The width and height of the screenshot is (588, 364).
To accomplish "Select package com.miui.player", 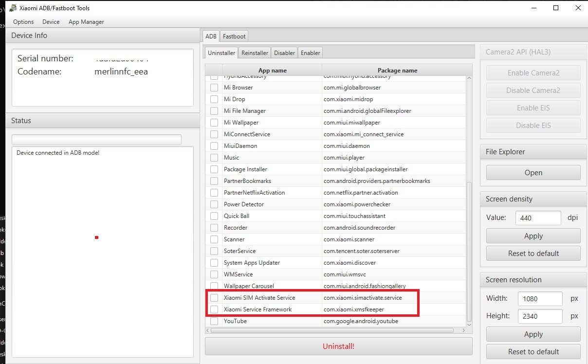I will coord(344,158).
